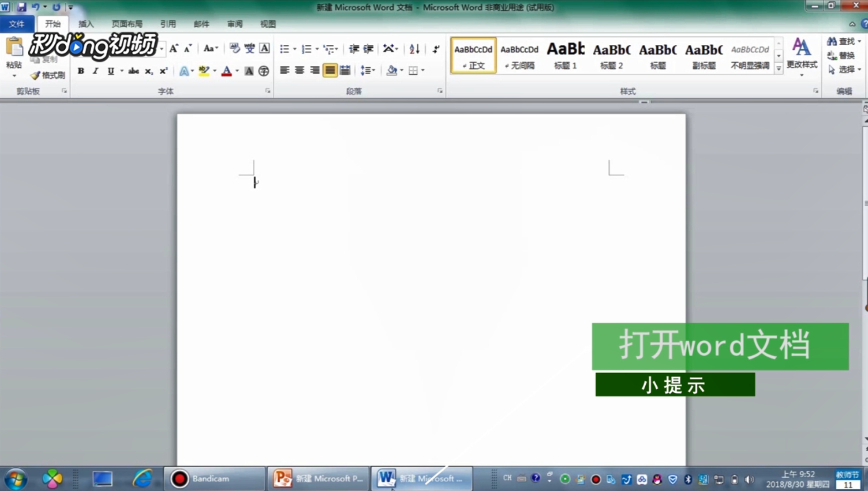Switch to the Review (审阅) tab

235,24
